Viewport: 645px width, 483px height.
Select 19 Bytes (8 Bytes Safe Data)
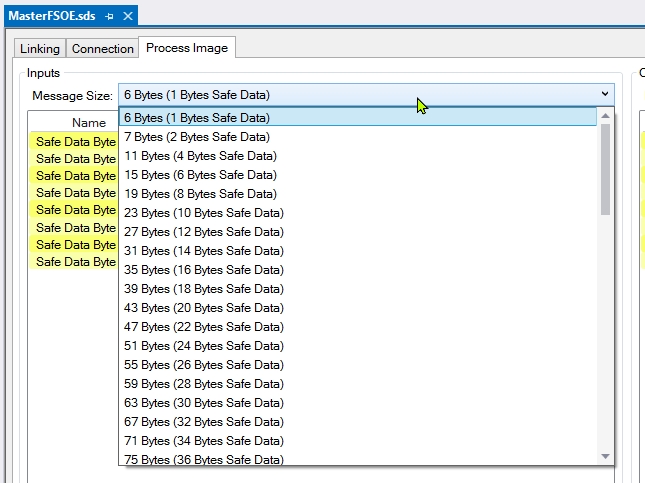point(200,194)
